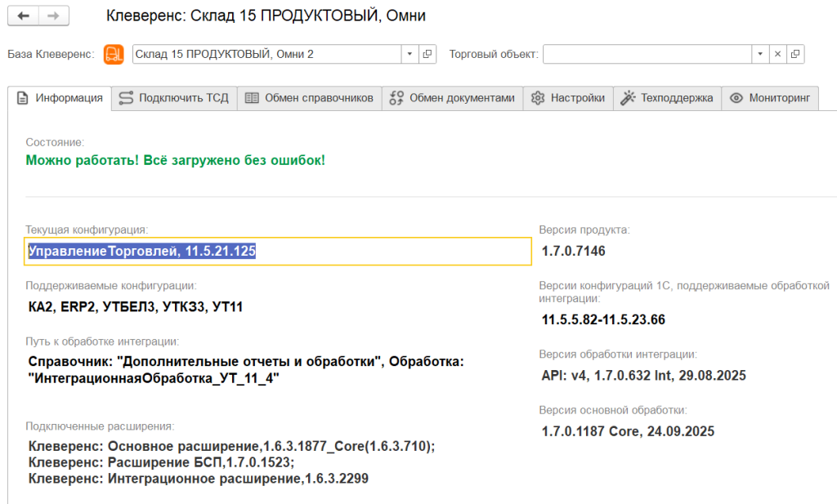This screenshot has width=837, height=504.
Task: Click the Текущая конфигурация text field
Action: tap(278, 252)
